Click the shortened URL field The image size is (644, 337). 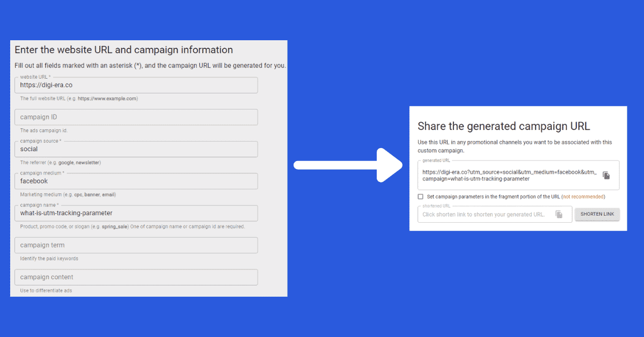483,215
